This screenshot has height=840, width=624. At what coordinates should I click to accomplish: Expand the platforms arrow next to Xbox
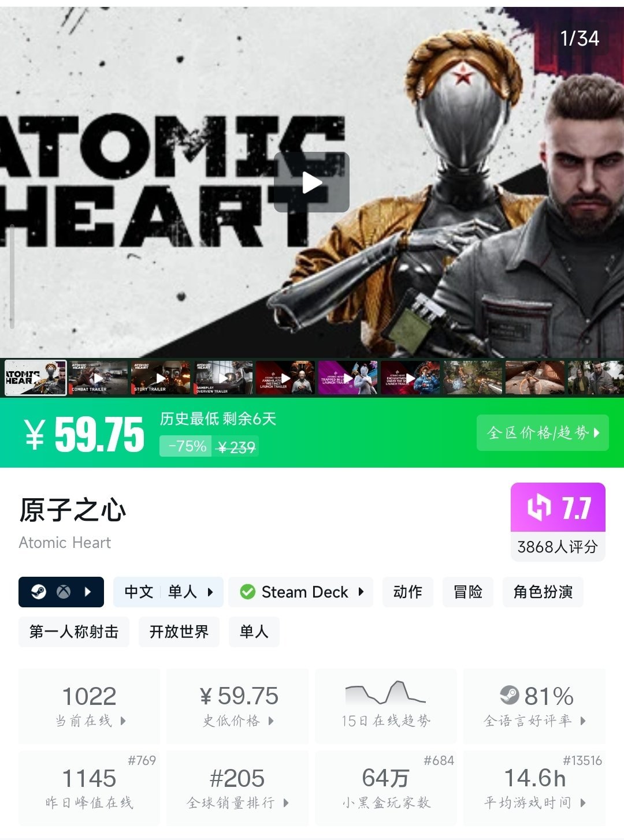coord(88,592)
